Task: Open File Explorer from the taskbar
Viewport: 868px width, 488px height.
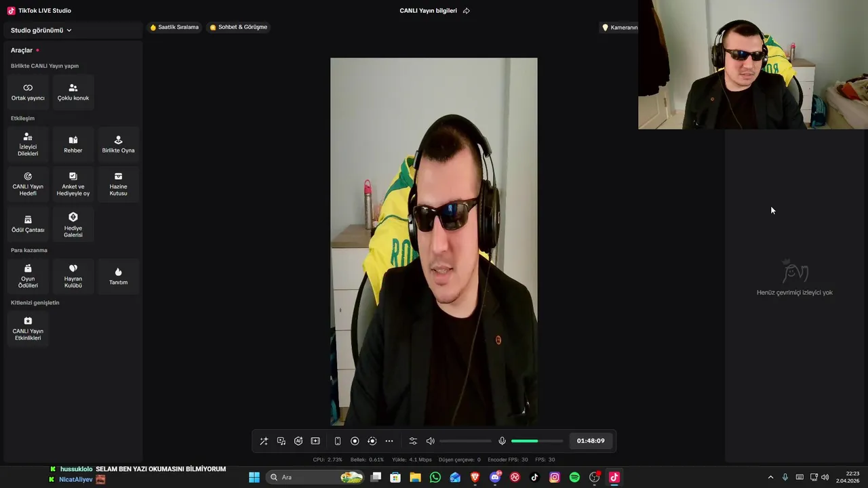Action: click(x=415, y=478)
